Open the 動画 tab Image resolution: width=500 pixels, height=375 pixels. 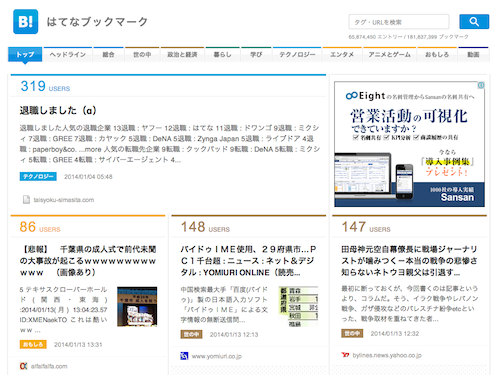pyautogui.click(x=473, y=55)
